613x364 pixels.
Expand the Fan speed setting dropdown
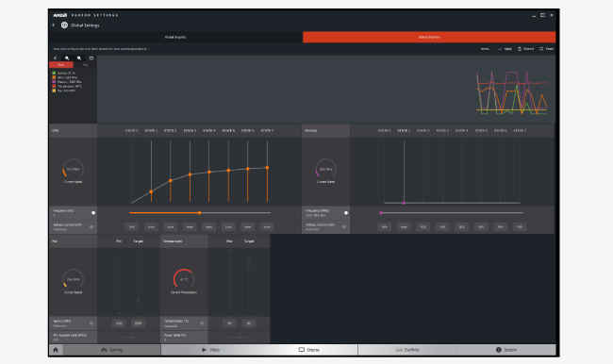tap(91, 323)
